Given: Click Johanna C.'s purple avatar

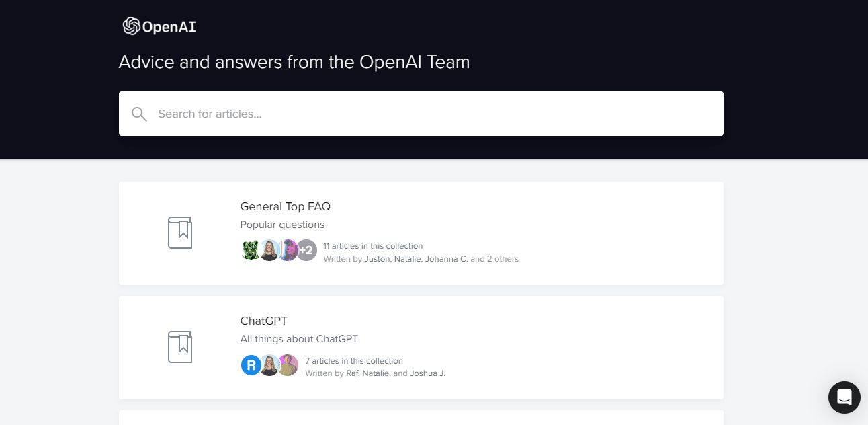Looking at the screenshot, I should point(288,250).
